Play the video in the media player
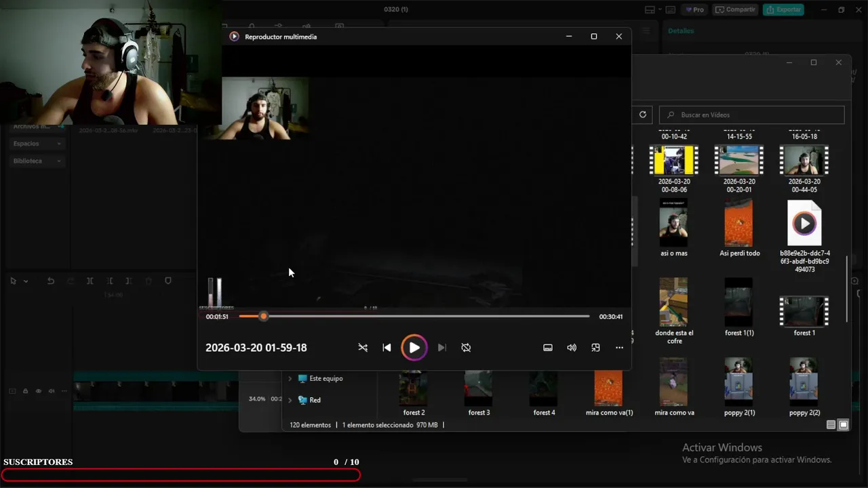868x488 pixels. 414,348
